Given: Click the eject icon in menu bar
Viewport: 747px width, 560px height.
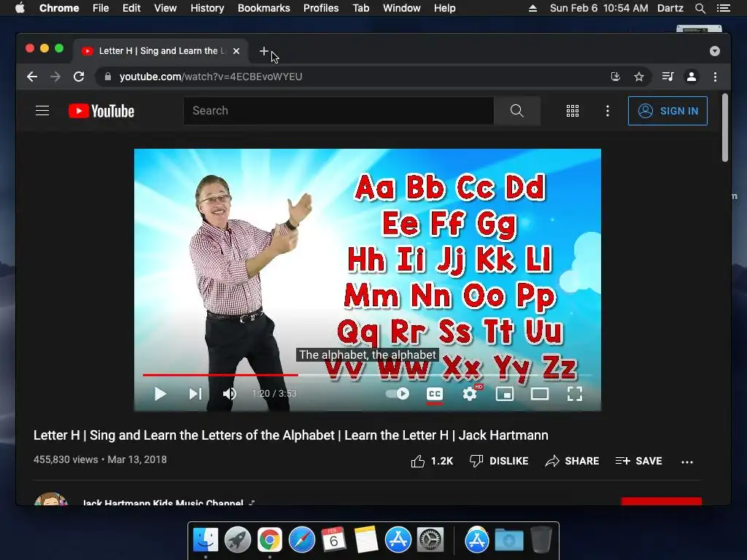Looking at the screenshot, I should (x=533, y=8).
